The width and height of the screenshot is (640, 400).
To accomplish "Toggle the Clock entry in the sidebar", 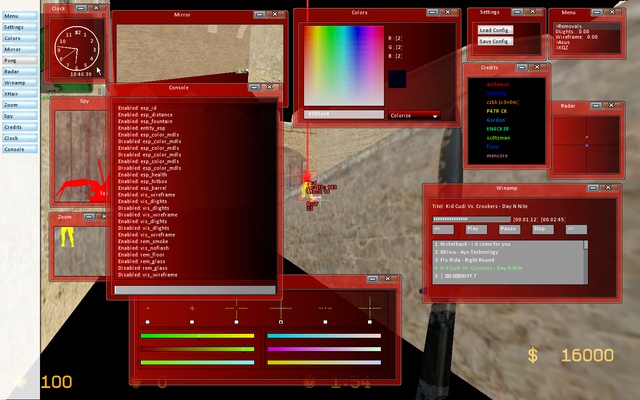I will [x=20, y=138].
